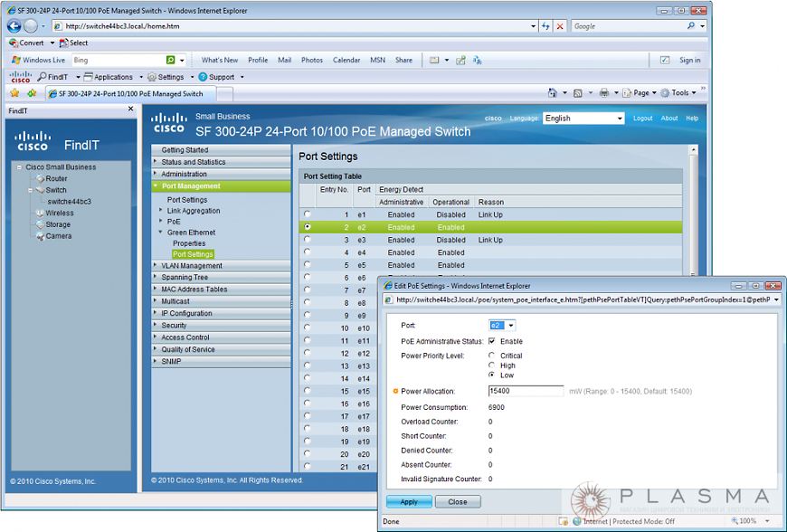This screenshot has width=787, height=532.
Task: Open the Page menu dropdown
Action: (x=640, y=93)
